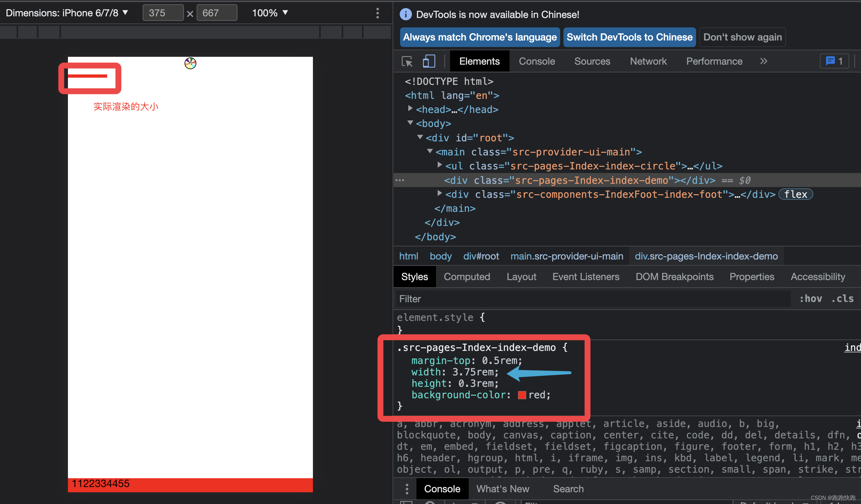
Task: Open more panels via the chevron icon
Action: (x=764, y=61)
